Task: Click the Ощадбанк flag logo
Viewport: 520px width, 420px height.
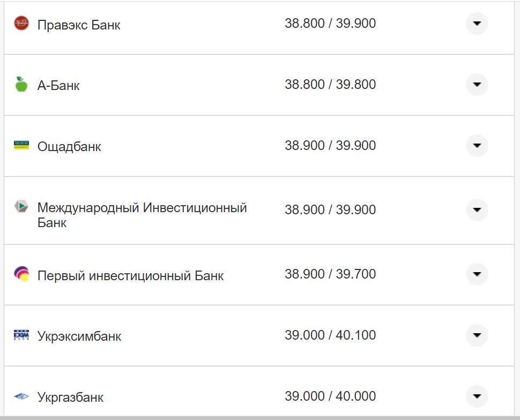Action: point(21,146)
